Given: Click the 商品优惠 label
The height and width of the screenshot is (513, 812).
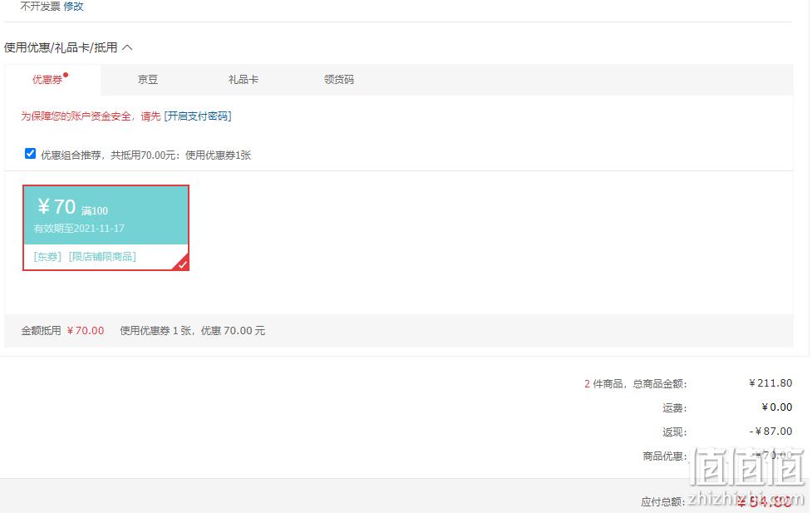Looking at the screenshot, I should point(665,456).
